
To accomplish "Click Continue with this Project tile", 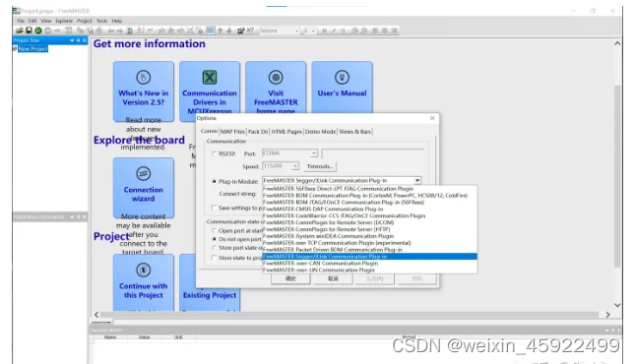I will click(144, 282).
